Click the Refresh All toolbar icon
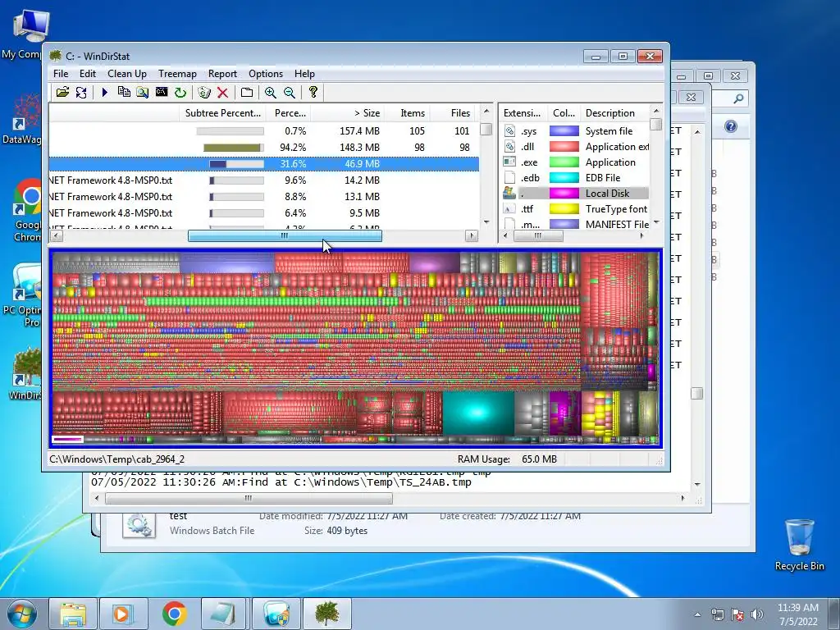 click(81, 92)
